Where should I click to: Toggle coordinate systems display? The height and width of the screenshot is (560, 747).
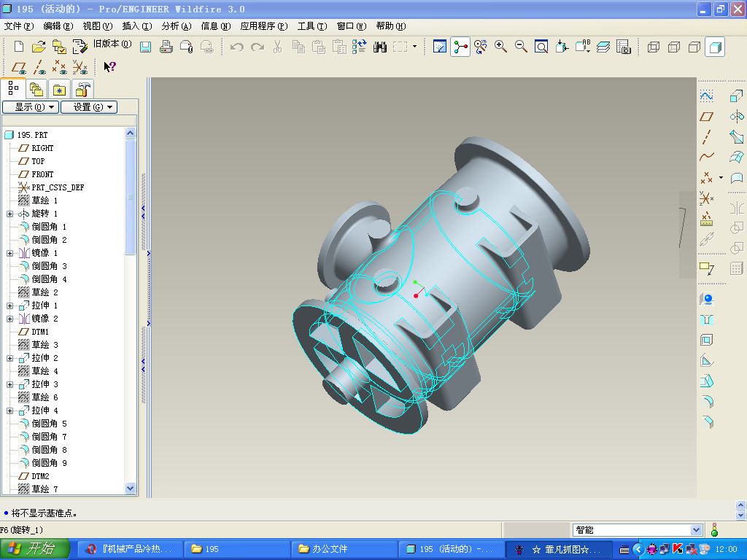(x=80, y=67)
